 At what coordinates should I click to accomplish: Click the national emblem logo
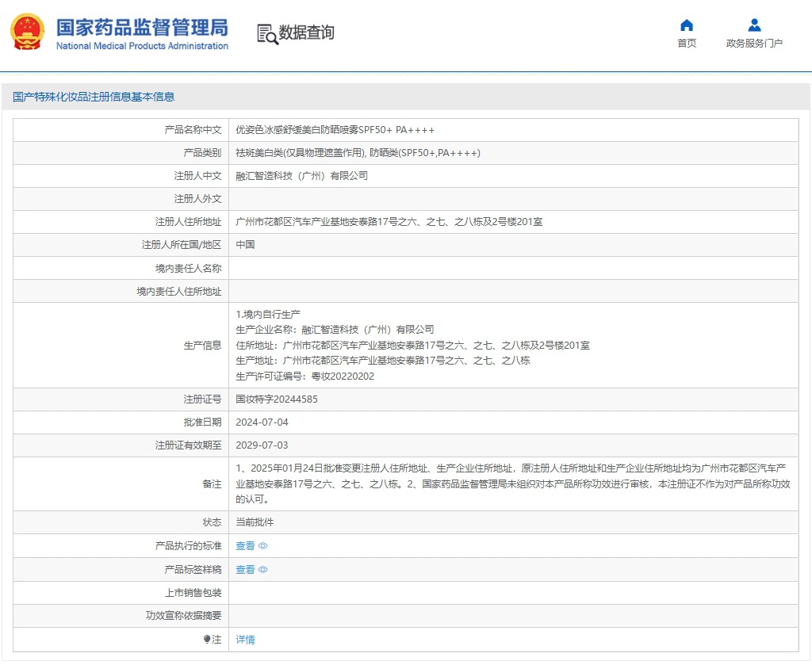point(28,32)
